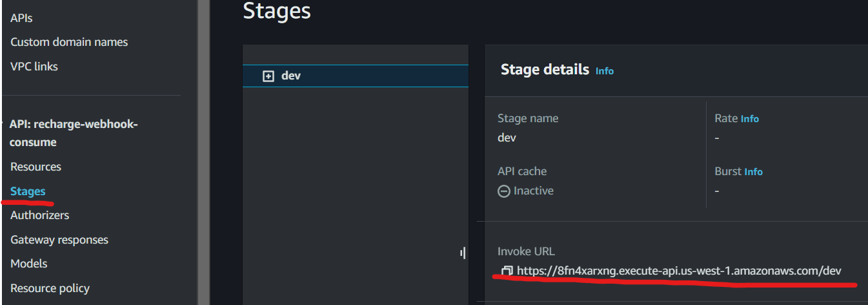Navigate to Models
The width and height of the screenshot is (868, 305).
(x=29, y=264)
